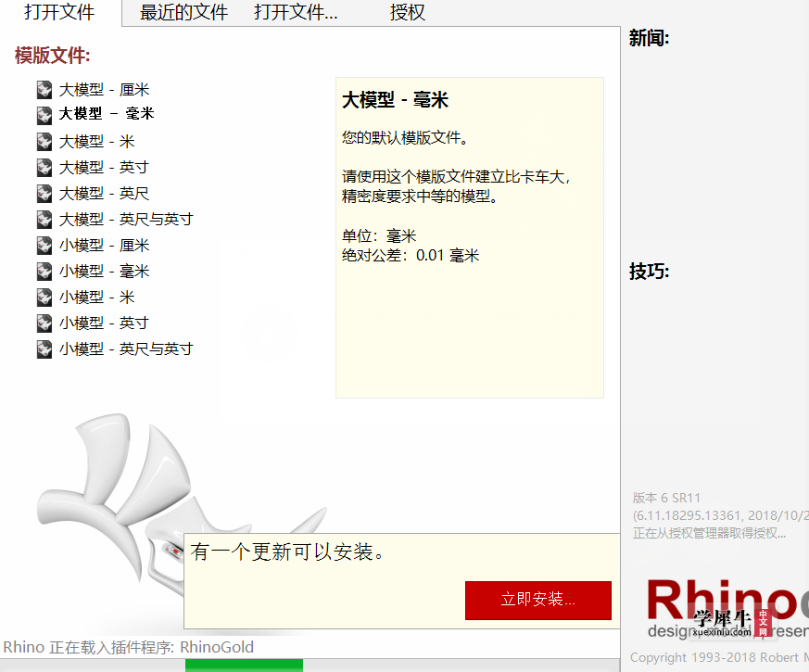Screen dimensions: 809x672
Task: Click the icon beside 大模型 - 毫米
Action: click(x=44, y=116)
